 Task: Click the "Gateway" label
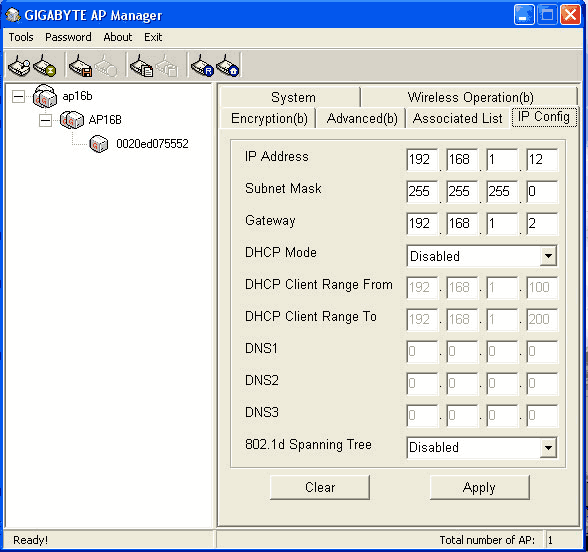click(270, 220)
